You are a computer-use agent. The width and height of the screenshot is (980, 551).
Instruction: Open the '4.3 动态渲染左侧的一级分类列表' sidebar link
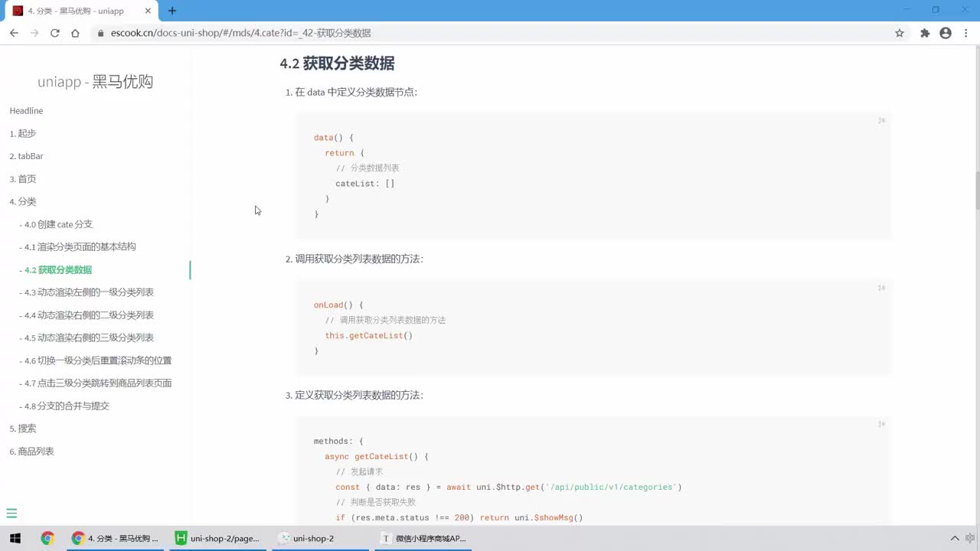click(x=89, y=292)
